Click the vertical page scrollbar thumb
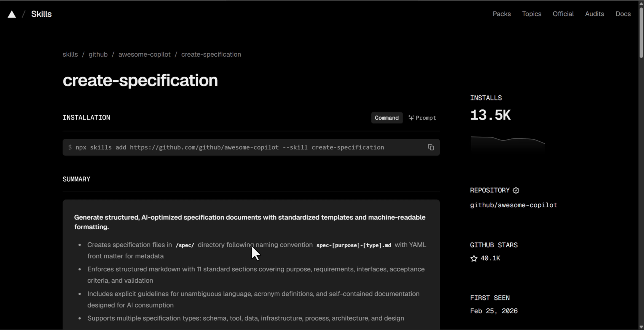 [x=641, y=32]
